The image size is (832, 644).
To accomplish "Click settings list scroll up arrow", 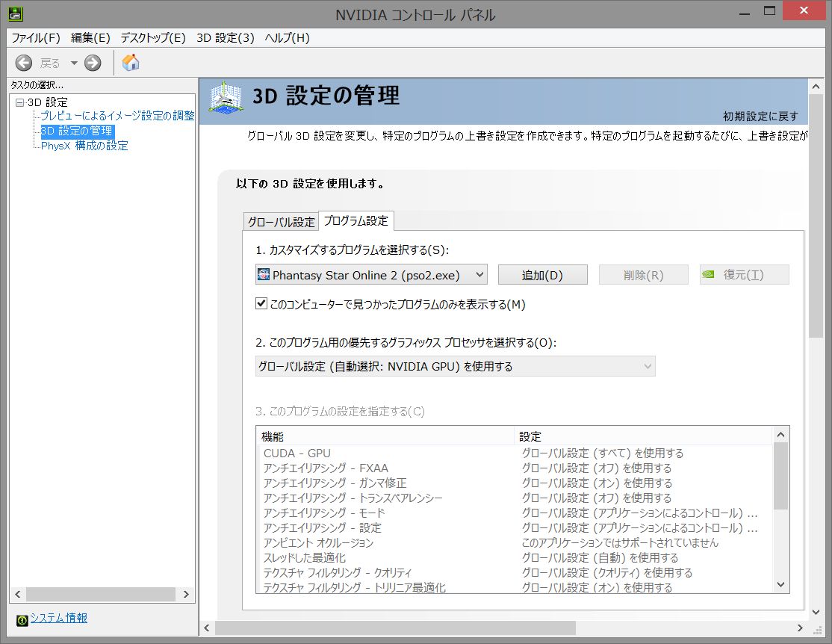I will (780, 435).
